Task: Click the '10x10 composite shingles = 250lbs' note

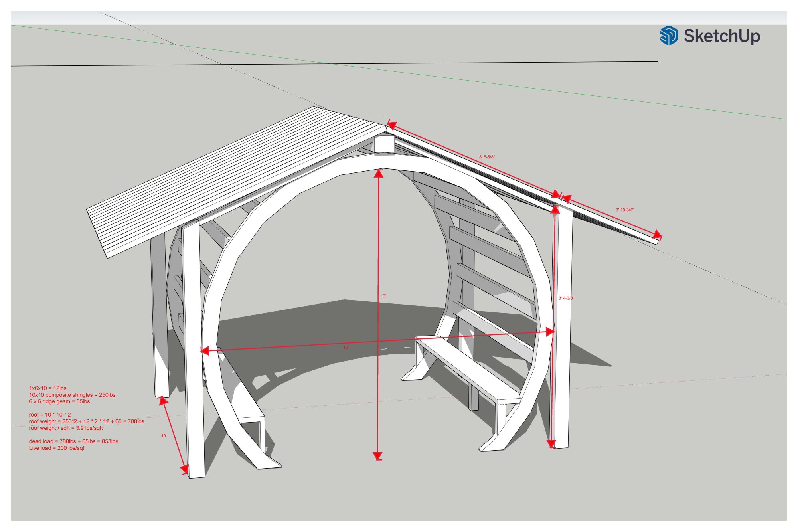Action: [72, 395]
